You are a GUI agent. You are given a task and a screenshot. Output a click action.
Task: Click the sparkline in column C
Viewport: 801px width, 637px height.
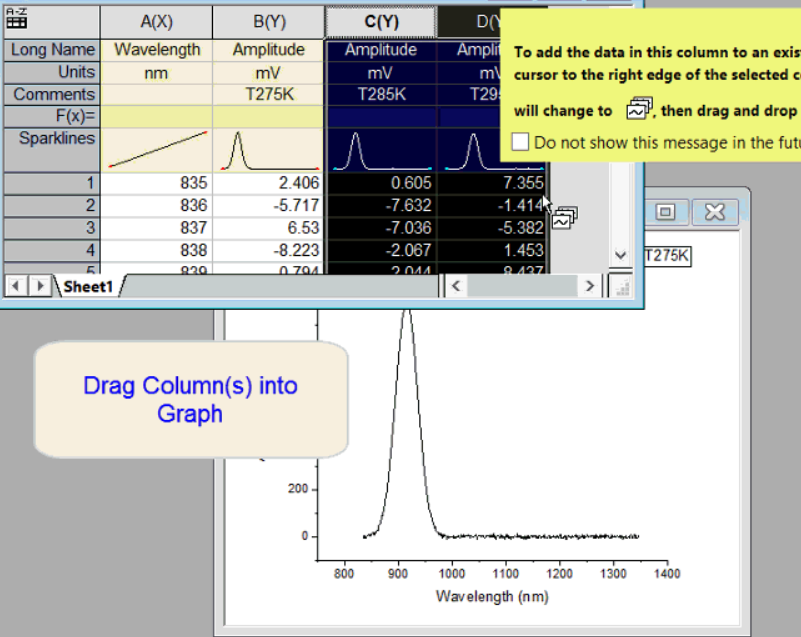pyautogui.click(x=381, y=150)
